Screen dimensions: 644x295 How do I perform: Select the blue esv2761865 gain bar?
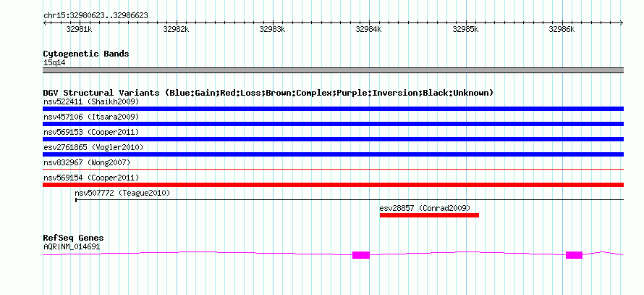click(x=333, y=154)
